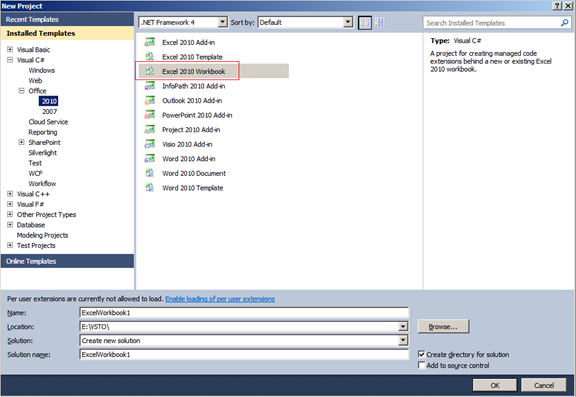Screen dimensions: 576x397
Task: Click the Cancel button
Action: pyautogui.click(x=544, y=385)
